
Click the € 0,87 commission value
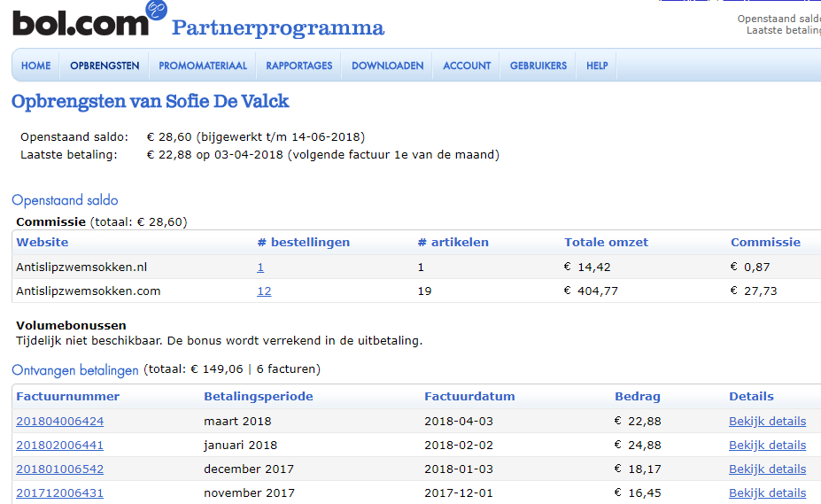[x=750, y=268]
